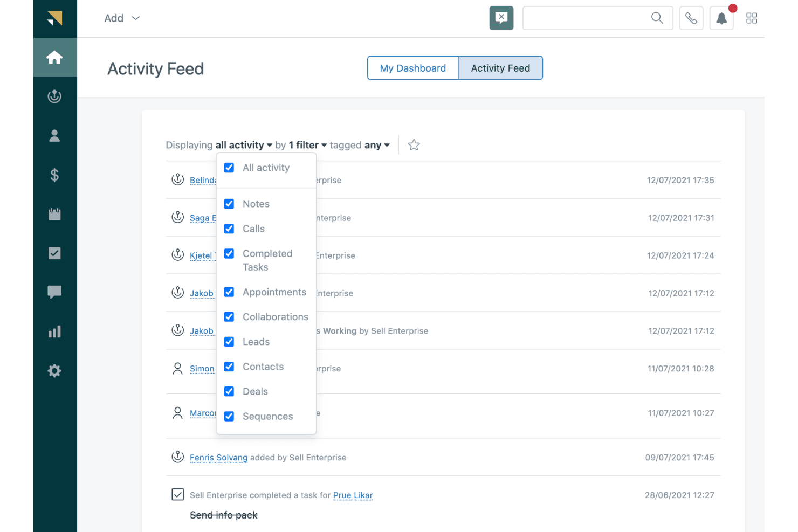Open the Belinda lead link
798x532 pixels.
[x=203, y=180]
